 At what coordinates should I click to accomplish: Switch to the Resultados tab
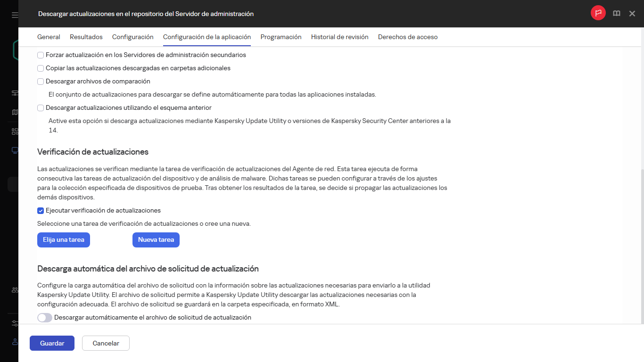click(x=86, y=37)
